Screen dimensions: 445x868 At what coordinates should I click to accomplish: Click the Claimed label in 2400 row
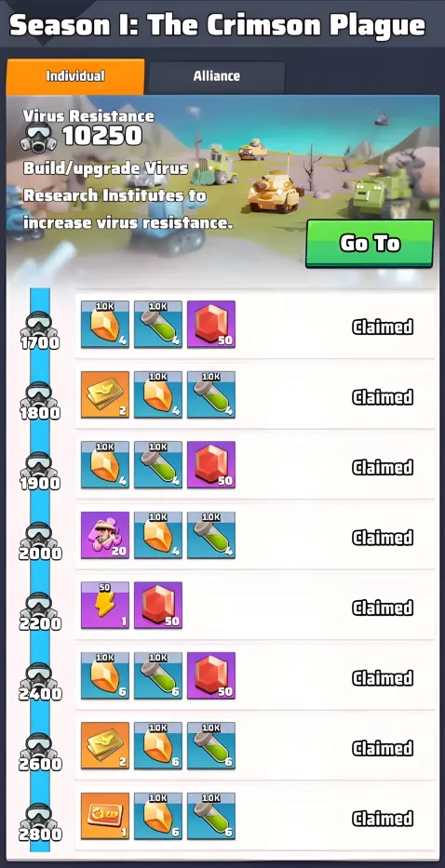pos(383,679)
